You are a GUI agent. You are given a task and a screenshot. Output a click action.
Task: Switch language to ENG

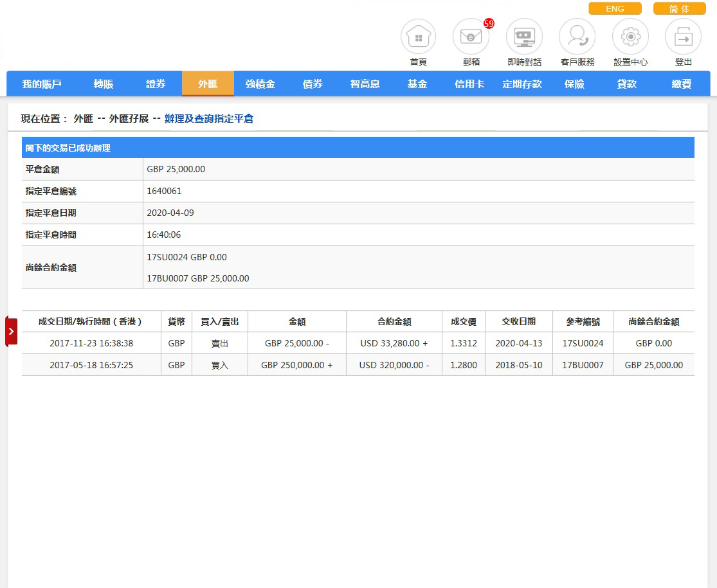click(x=615, y=9)
